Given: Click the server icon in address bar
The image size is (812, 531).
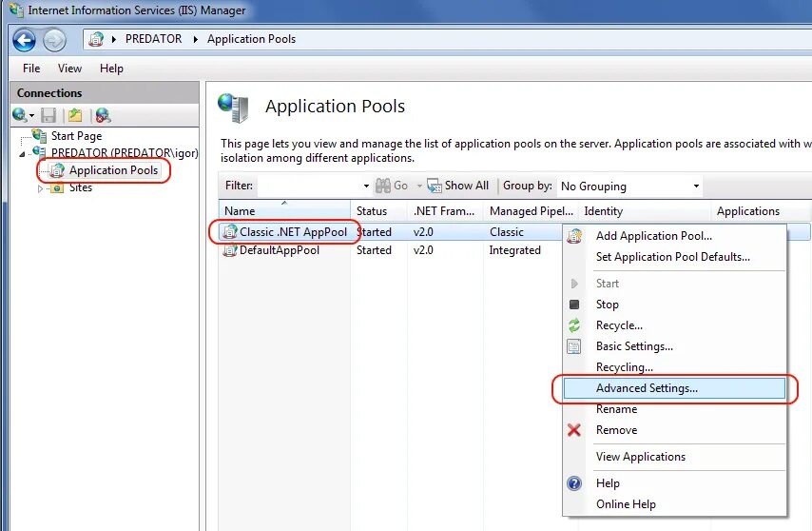Looking at the screenshot, I should [x=96, y=39].
